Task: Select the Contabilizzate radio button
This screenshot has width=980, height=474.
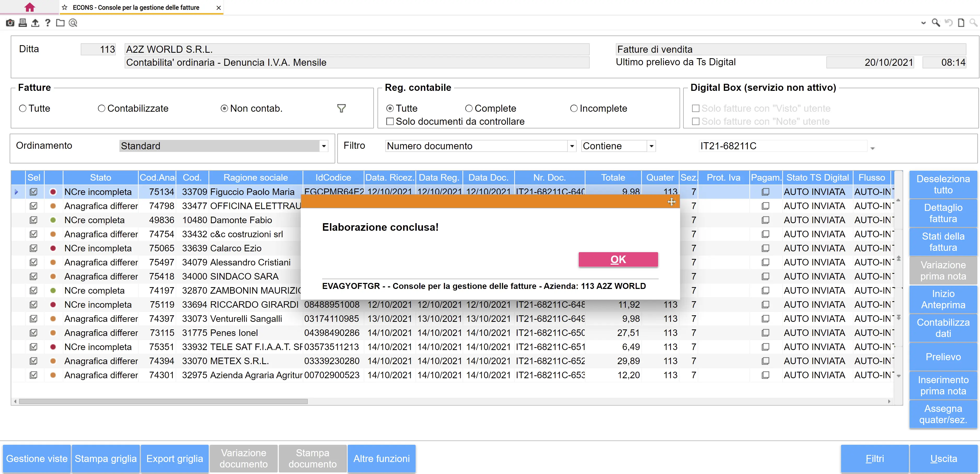Action: click(101, 109)
